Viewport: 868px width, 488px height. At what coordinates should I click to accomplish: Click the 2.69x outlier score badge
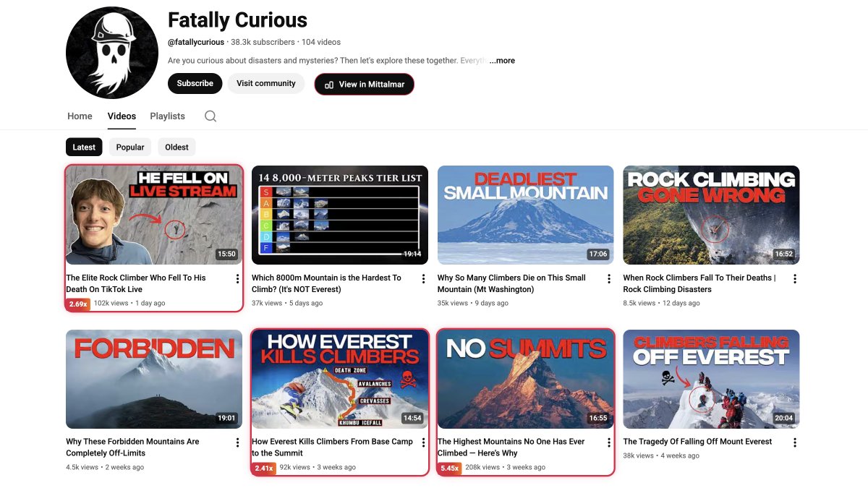[x=77, y=304]
